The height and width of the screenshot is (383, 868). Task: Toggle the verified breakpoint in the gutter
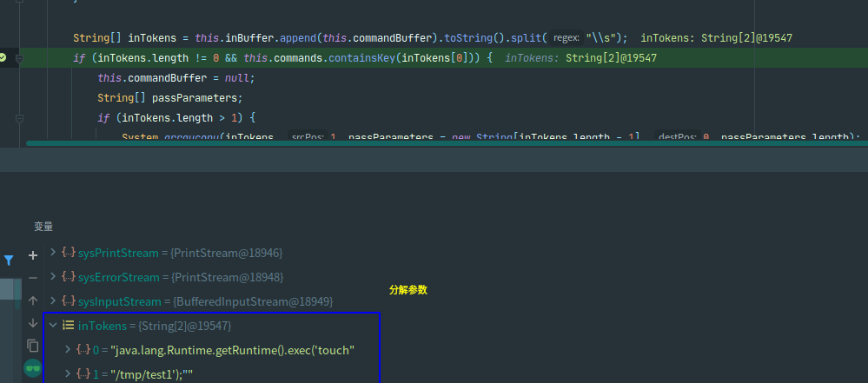[3, 57]
